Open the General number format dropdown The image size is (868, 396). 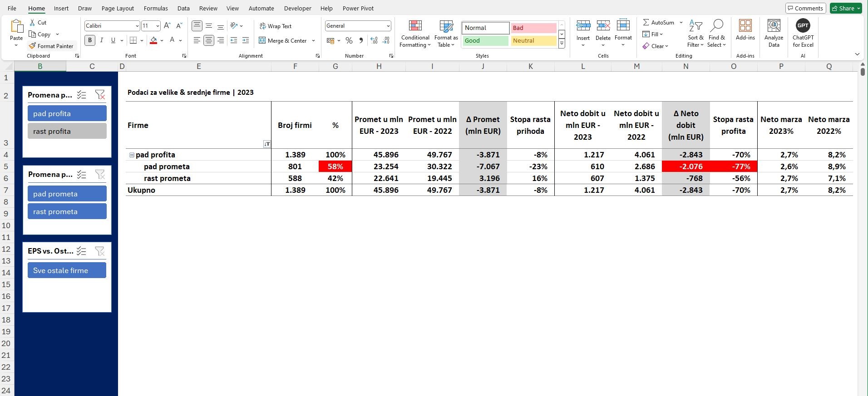[x=388, y=26]
